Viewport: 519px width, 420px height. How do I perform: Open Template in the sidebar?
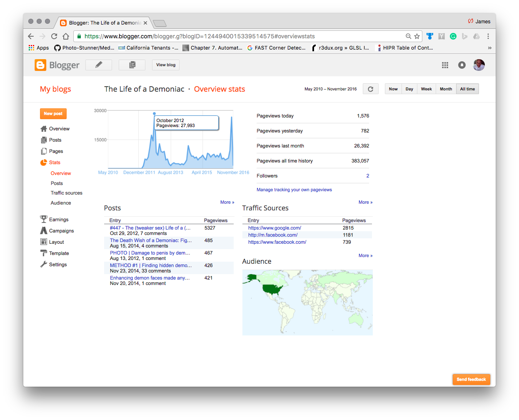[x=55, y=253]
